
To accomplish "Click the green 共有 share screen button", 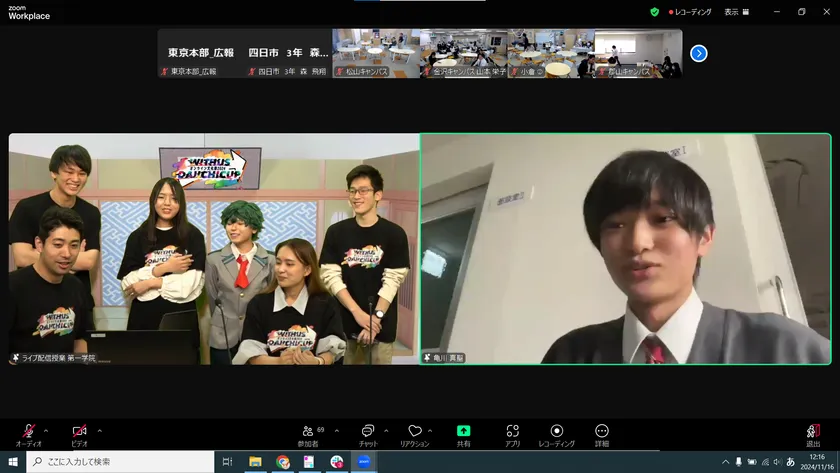I will coord(463,432).
